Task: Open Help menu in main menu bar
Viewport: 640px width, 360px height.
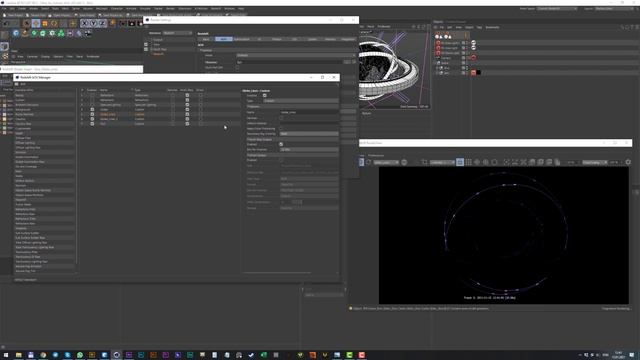Action: pyautogui.click(x=241, y=9)
